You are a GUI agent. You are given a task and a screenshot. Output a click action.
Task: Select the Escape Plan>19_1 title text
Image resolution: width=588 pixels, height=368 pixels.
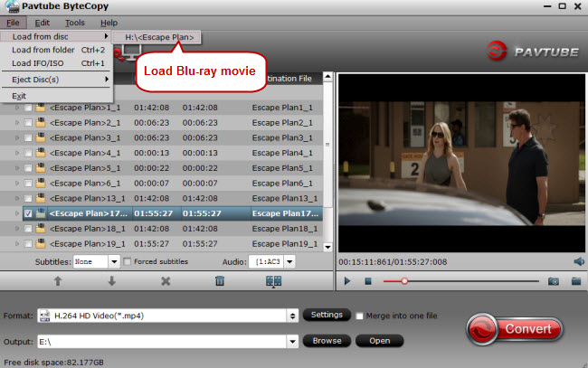(88, 243)
